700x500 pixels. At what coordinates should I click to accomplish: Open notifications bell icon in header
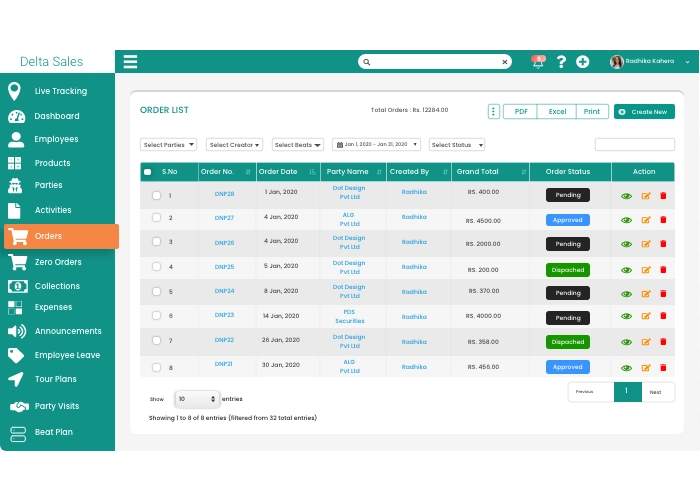539,61
